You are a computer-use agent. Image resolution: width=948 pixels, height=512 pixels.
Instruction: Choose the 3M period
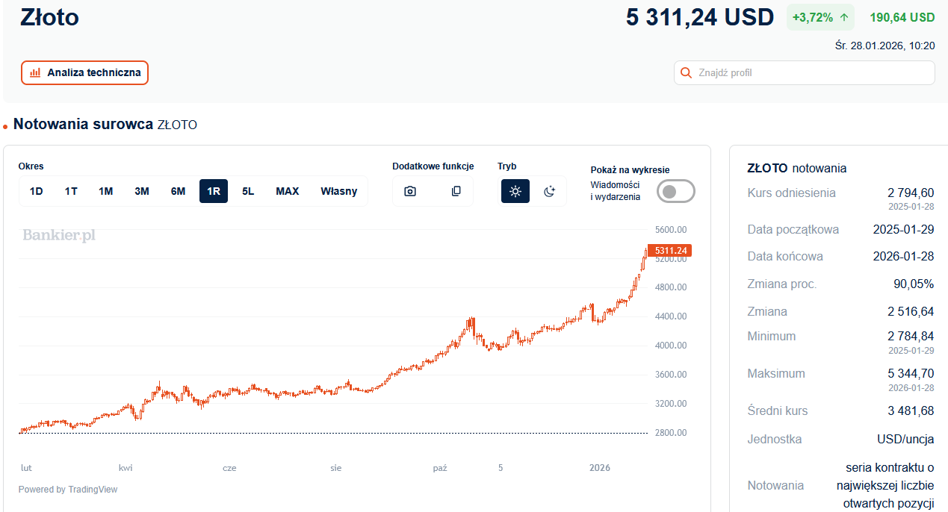click(141, 191)
